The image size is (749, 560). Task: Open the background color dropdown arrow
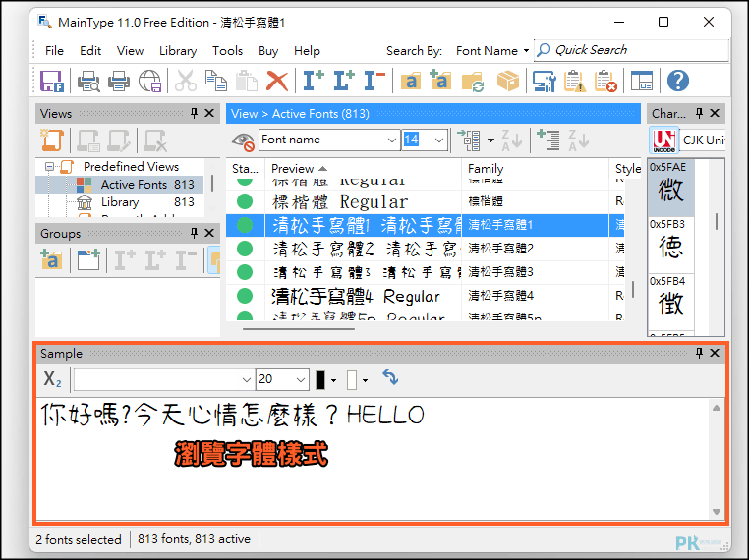pos(365,380)
